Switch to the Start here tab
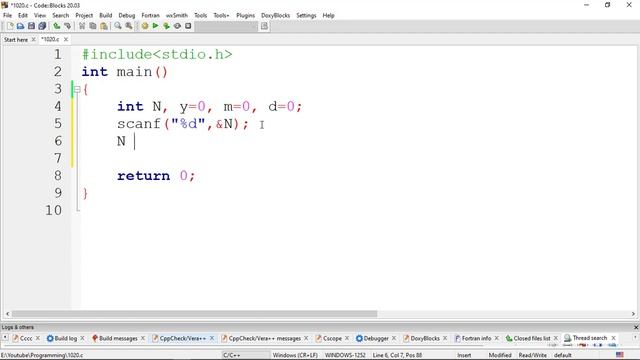 coord(16,40)
